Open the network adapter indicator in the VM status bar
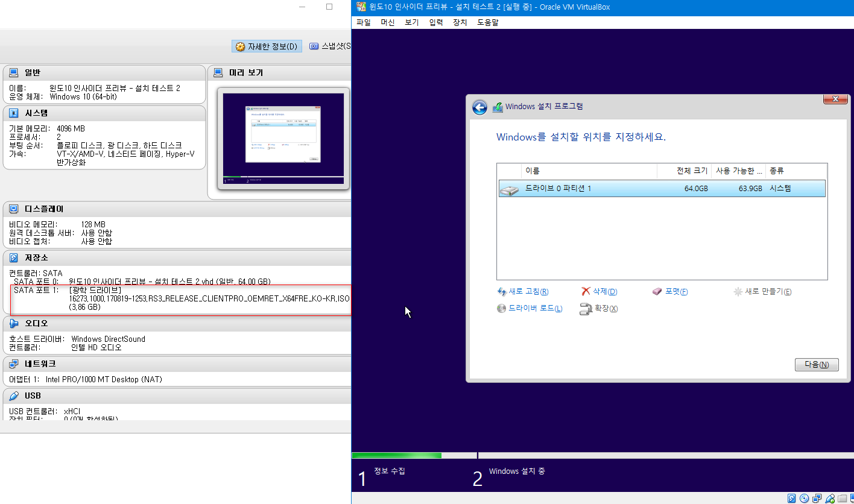Viewport: 854px width, 504px height. (x=817, y=499)
